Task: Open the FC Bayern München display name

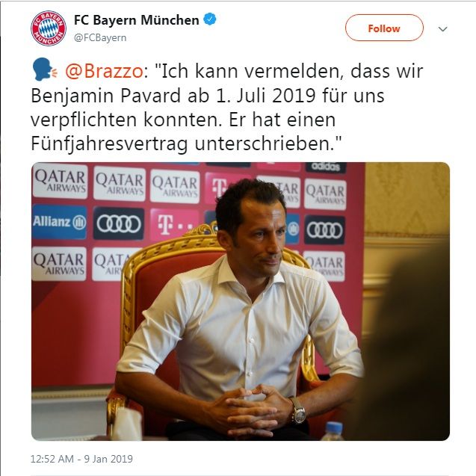Action: [136, 20]
